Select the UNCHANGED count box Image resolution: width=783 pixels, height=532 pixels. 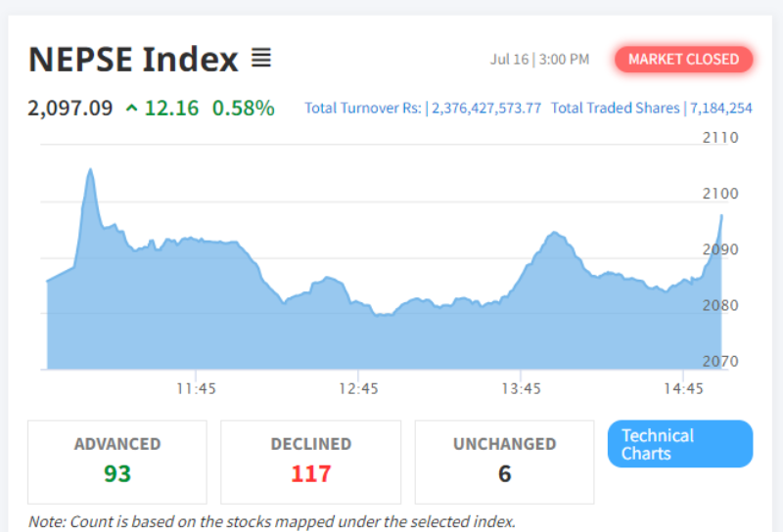[504, 463]
